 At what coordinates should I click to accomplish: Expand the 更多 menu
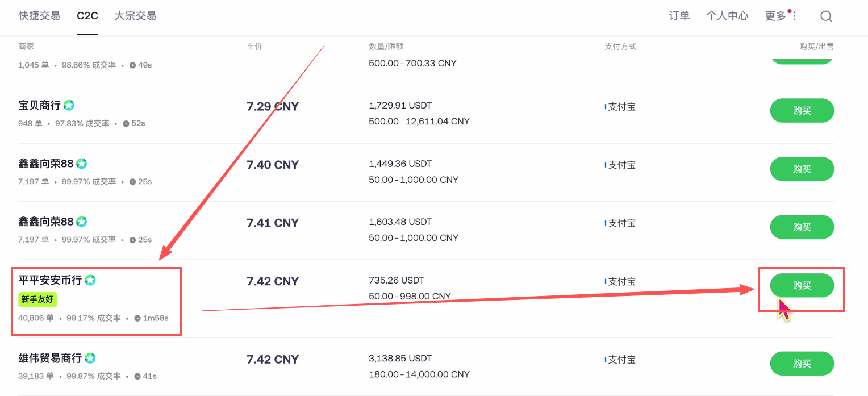[x=781, y=16]
